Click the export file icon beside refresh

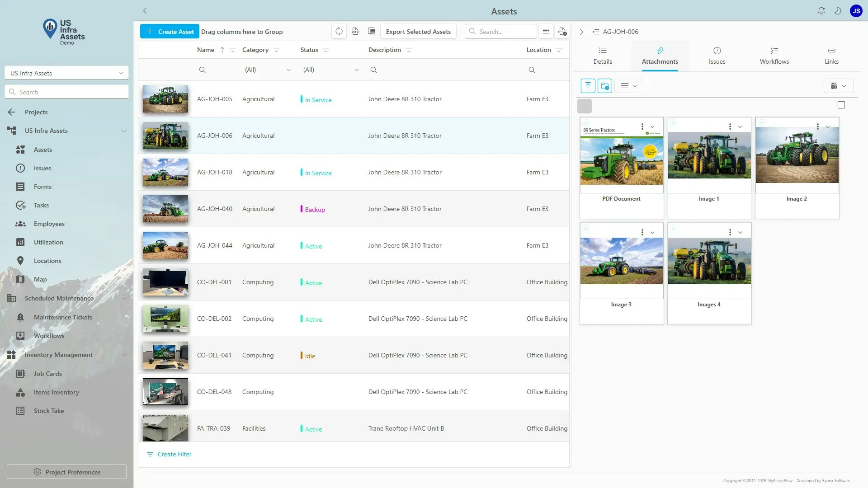tap(355, 31)
